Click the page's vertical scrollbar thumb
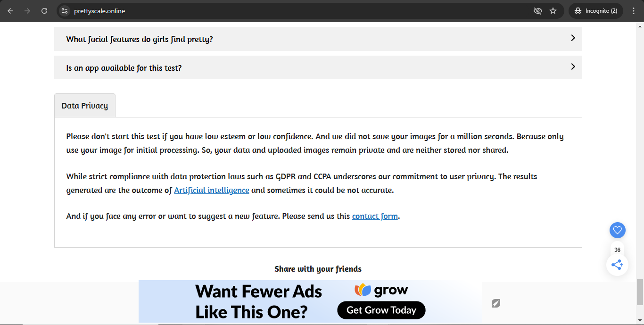Viewport: 644px width, 325px height. click(640, 292)
